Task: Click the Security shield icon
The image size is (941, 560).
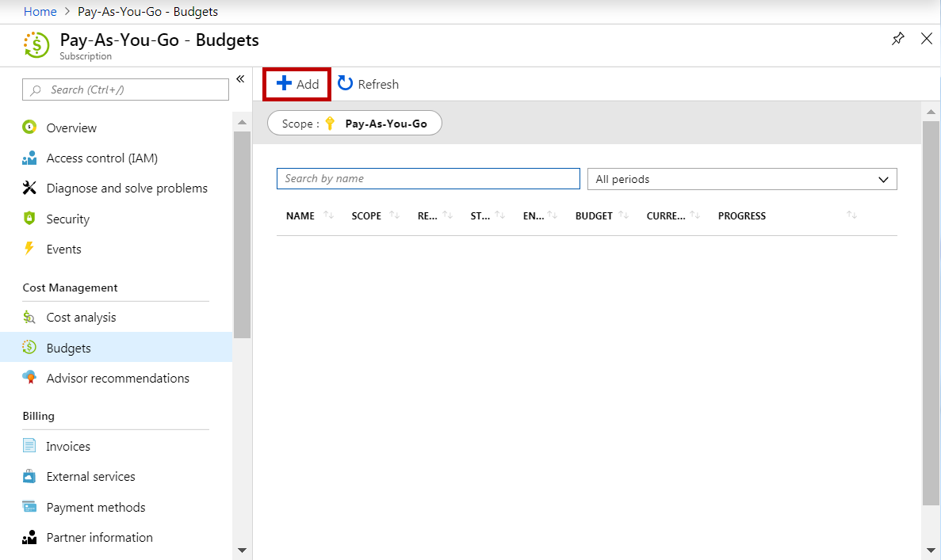Action: (x=29, y=219)
